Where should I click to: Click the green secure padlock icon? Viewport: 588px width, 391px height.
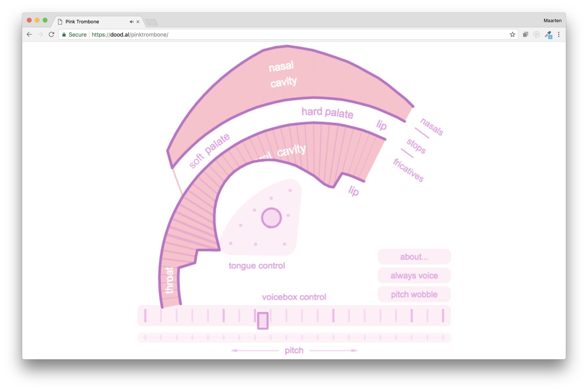click(64, 34)
